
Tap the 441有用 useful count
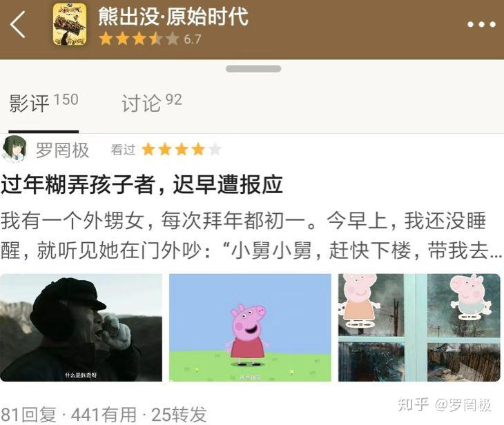pos(104,415)
